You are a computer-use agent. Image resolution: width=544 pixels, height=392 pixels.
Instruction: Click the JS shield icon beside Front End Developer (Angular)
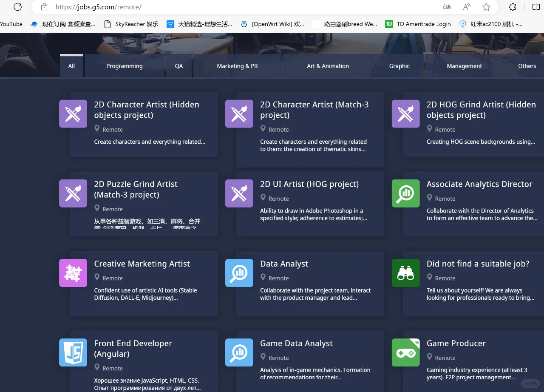(73, 352)
